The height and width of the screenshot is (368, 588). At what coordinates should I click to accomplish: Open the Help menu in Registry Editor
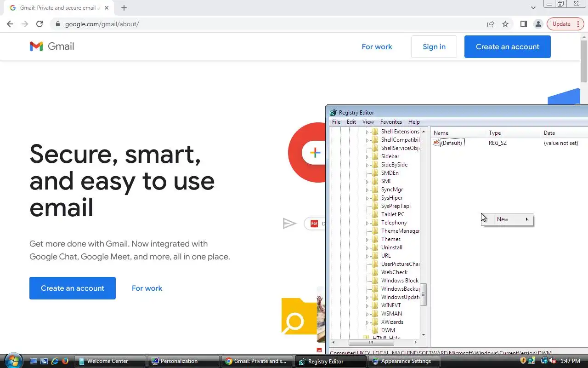tap(414, 122)
